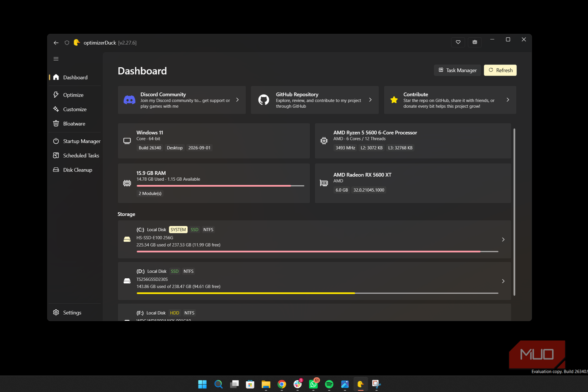588x392 pixels.
Task: Open the Optimize page
Action: click(75, 95)
